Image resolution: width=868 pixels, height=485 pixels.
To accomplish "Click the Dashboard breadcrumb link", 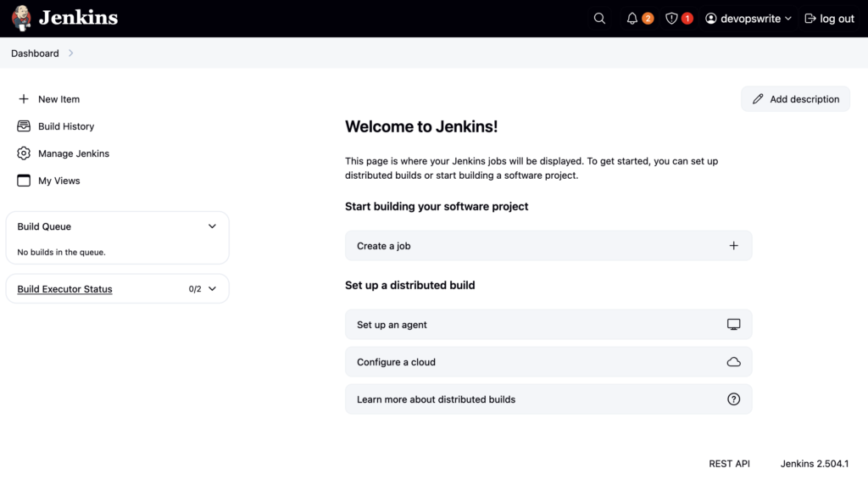I will point(35,53).
